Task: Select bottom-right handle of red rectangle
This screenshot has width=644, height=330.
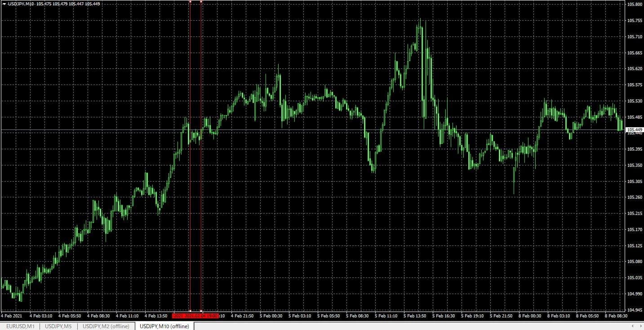Action: click(201, 311)
